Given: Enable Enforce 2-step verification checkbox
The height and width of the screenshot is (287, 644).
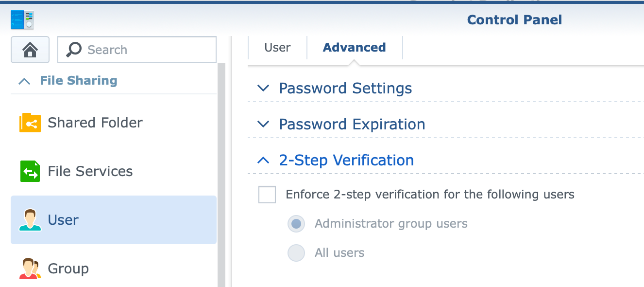Looking at the screenshot, I should (267, 195).
